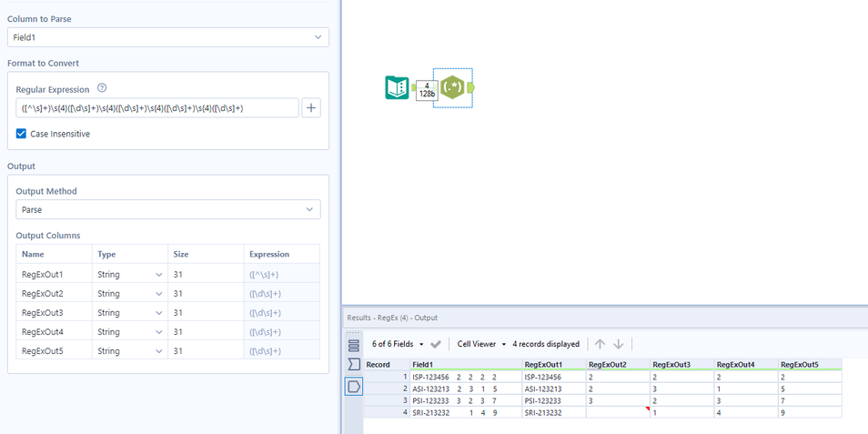Click RegExOut5 cell with value 9
Viewport: 868px width, 434px height.
pos(810,412)
